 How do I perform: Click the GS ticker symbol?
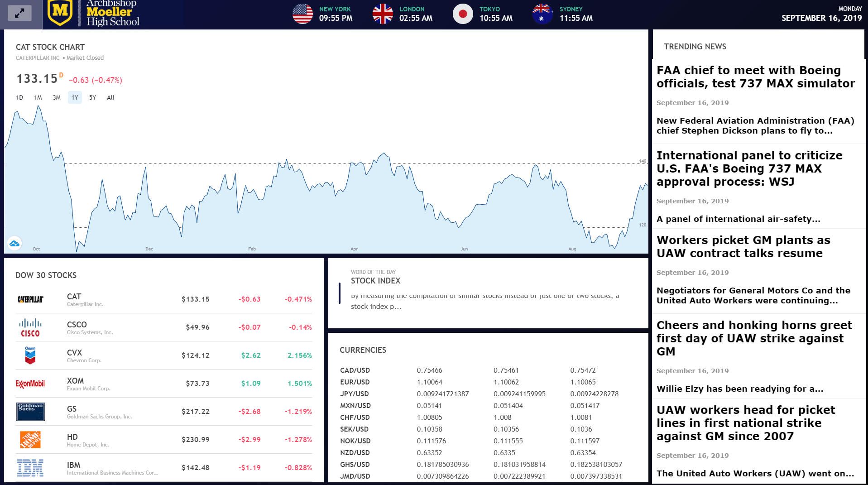click(x=72, y=409)
